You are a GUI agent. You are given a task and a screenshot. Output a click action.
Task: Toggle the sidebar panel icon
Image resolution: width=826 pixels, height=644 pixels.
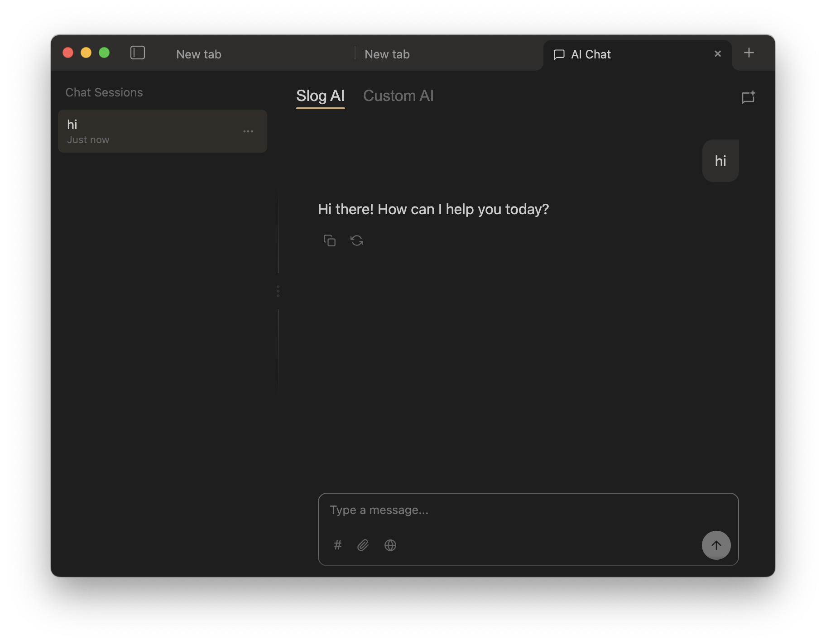click(137, 53)
